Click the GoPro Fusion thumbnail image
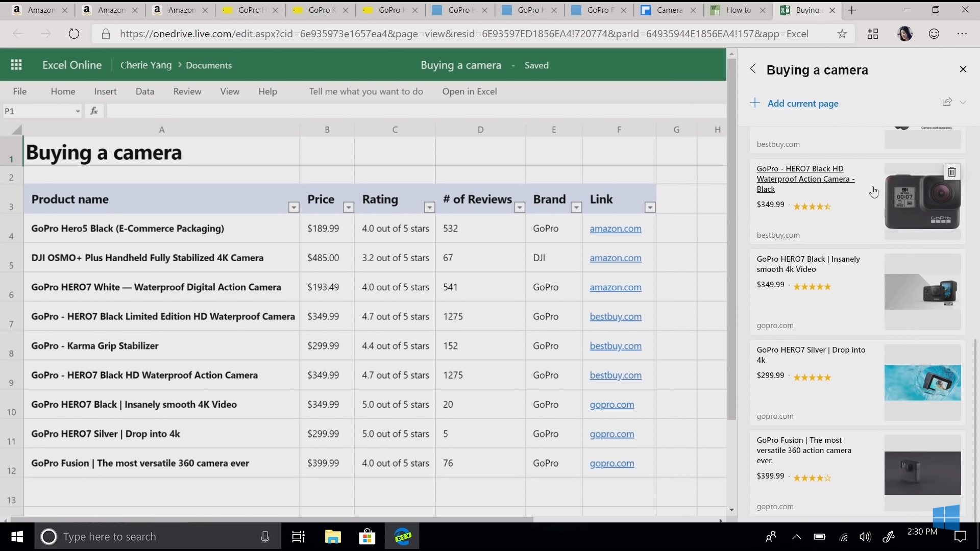 (922, 472)
